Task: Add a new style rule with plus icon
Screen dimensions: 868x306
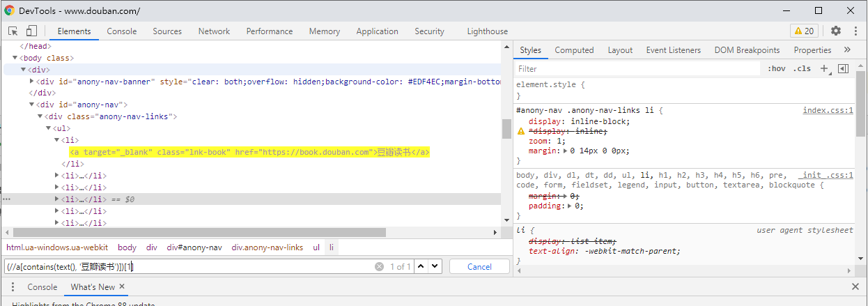Action: (824, 68)
